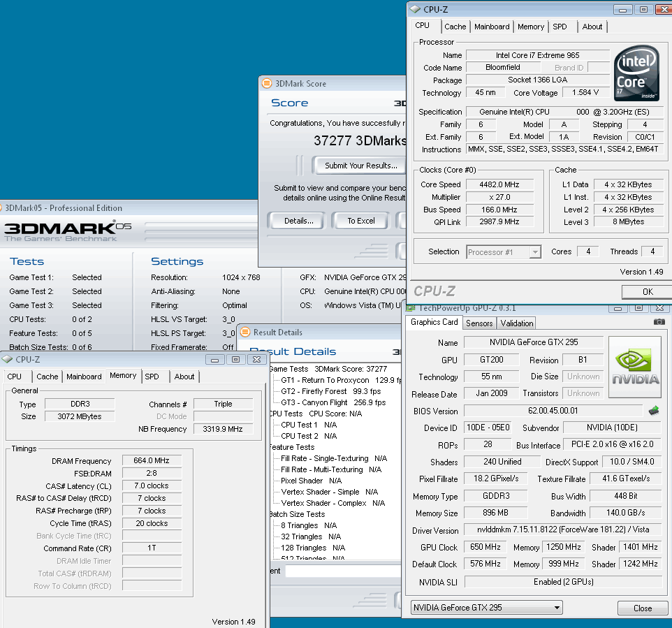Click the 3DMark Score window title icon
The height and width of the screenshot is (628, 672).
click(267, 83)
